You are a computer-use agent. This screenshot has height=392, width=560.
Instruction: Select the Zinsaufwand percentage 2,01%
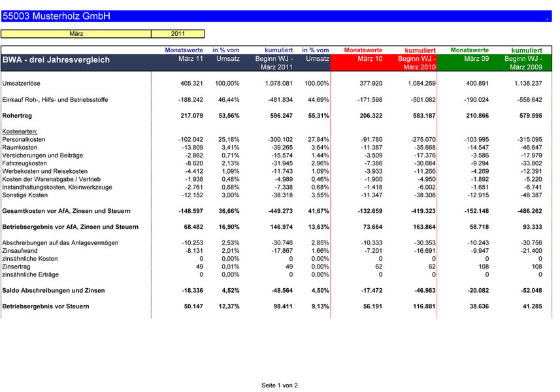[231, 251]
